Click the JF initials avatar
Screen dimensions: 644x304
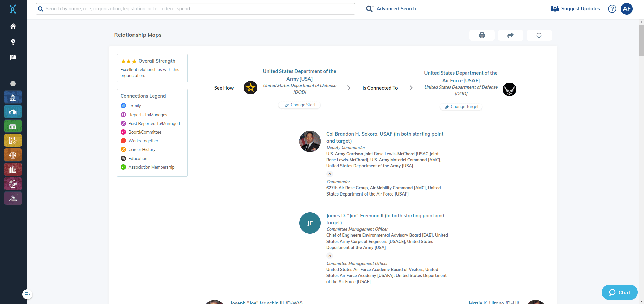(310, 223)
